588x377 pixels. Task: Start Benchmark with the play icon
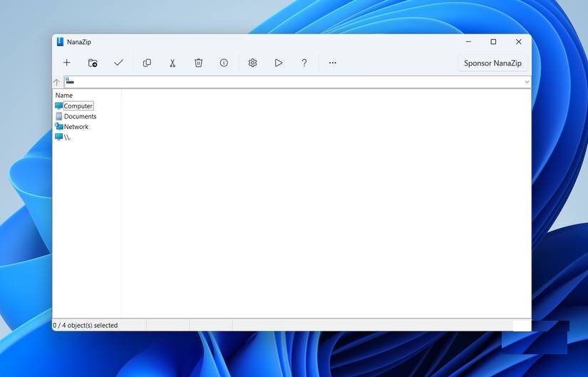[x=279, y=63]
